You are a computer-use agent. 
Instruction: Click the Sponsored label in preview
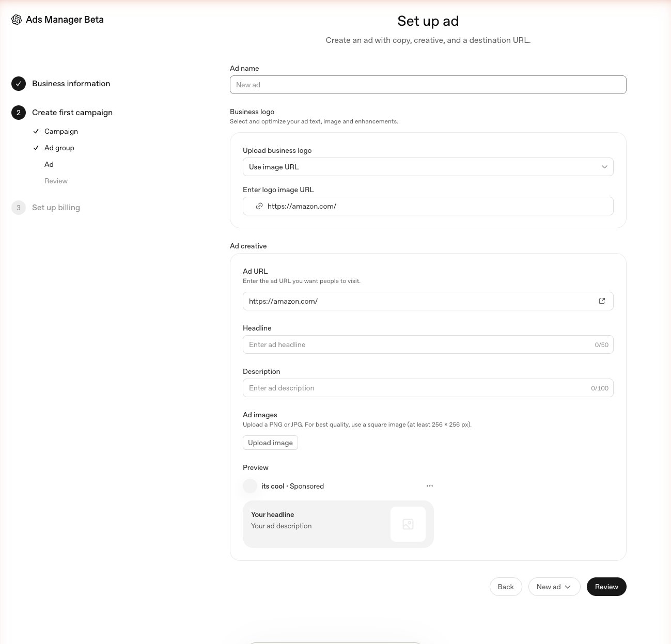click(x=307, y=486)
